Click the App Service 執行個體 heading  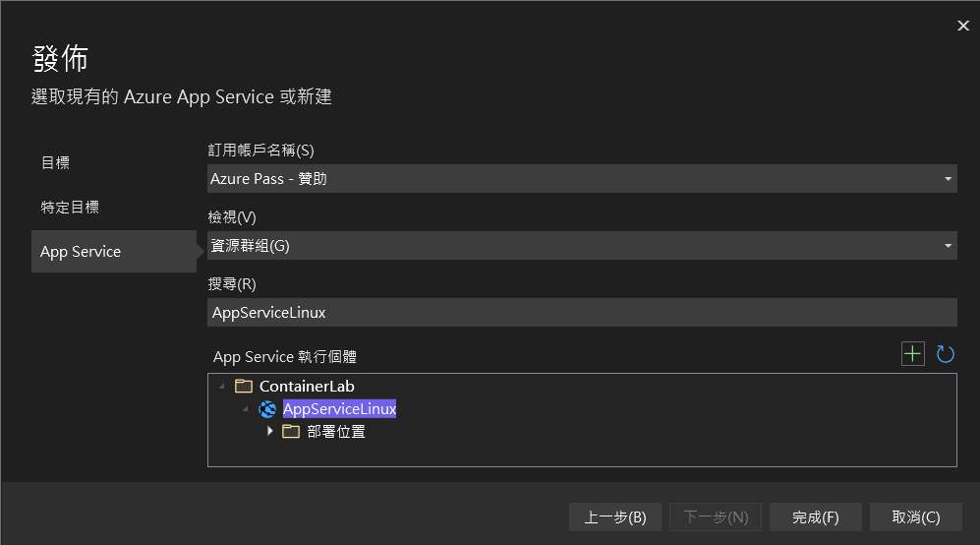click(285, 357)
